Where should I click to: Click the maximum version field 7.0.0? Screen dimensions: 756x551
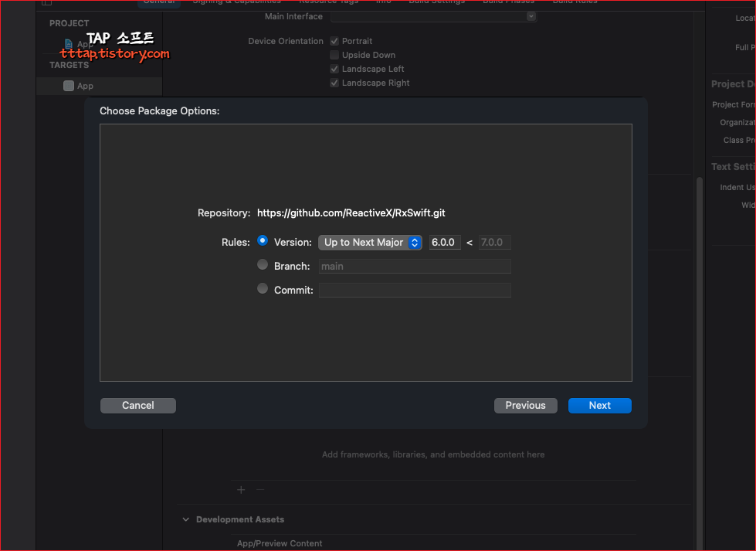click(494, 242)
